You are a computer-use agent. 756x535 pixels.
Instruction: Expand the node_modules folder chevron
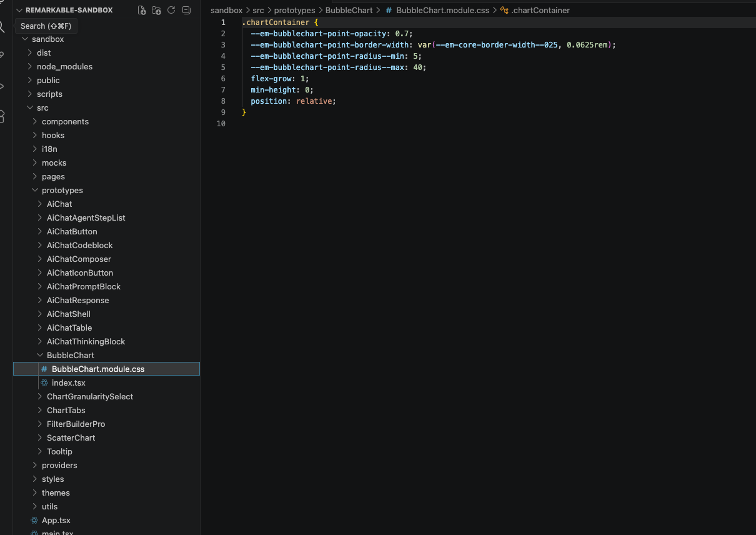[x=30, y=66]
